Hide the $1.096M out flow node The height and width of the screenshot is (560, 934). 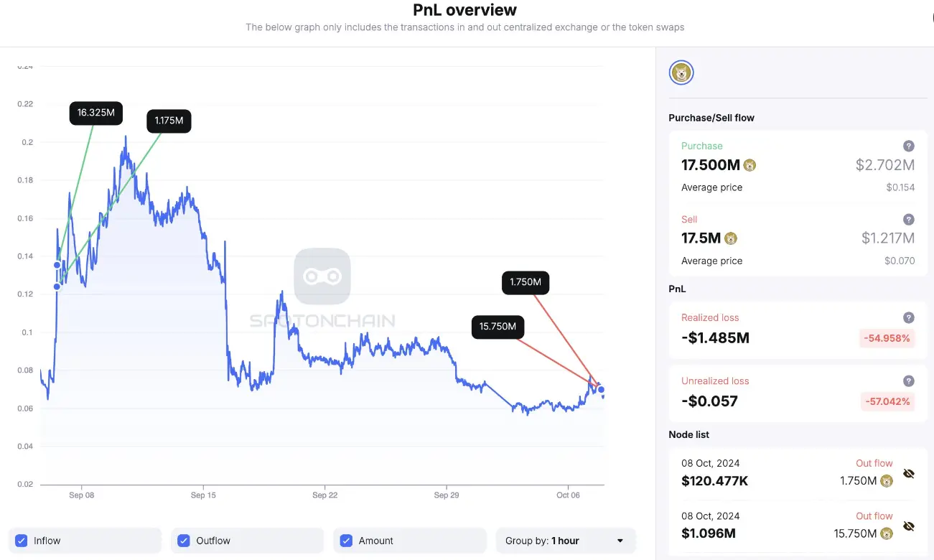click(x=909, y=526)
